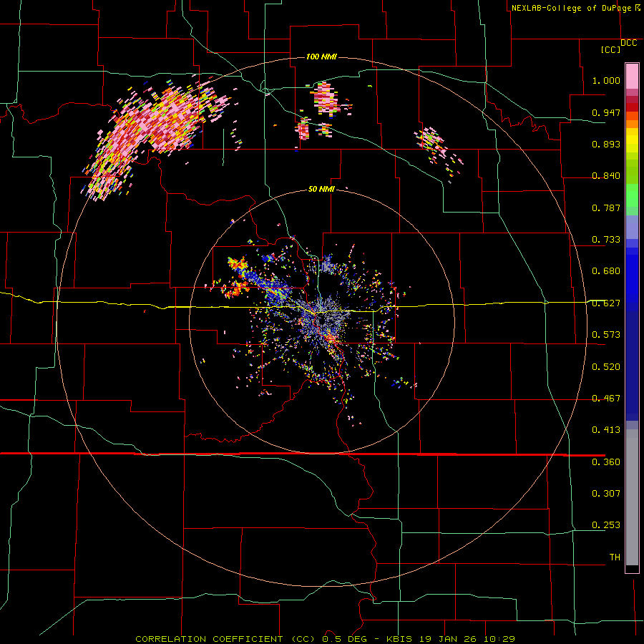Screen dimensions: 644x644
Task: Click the TH threshold label on scale
Action: tap(615, 557)
